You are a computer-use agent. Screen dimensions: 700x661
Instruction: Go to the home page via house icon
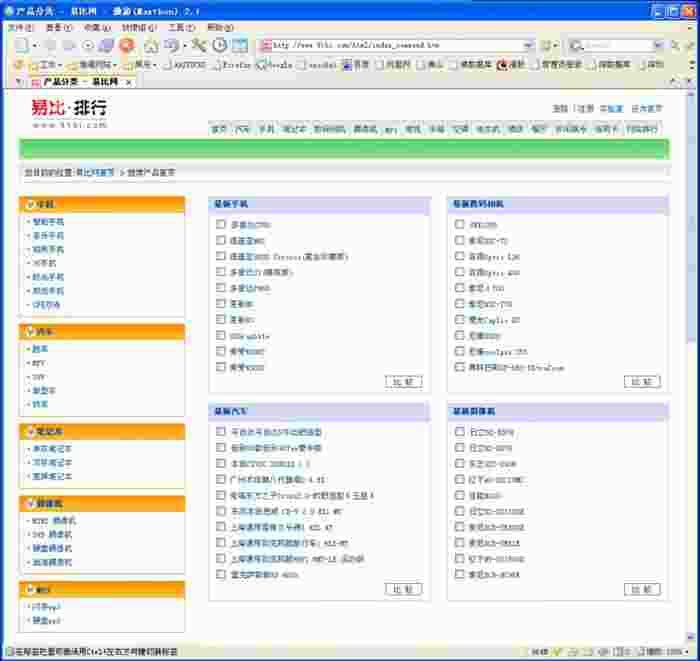pyautogui.click(x=151, y=45)
